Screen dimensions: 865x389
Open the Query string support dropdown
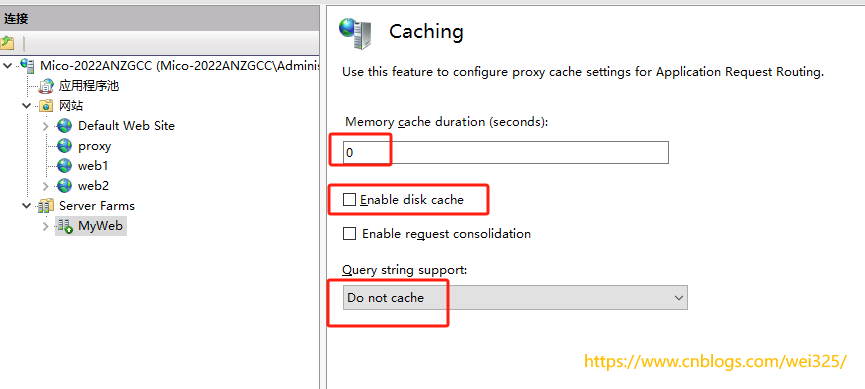coord(515,297)
